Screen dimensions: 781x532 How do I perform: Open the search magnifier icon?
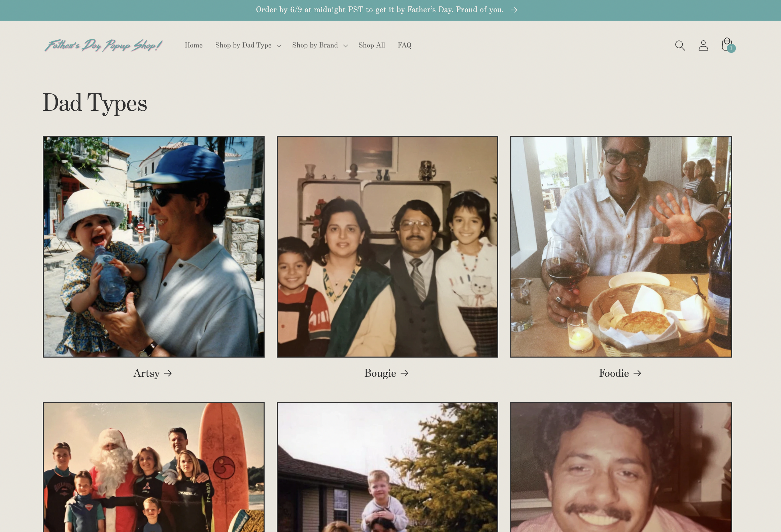[680, 45]
